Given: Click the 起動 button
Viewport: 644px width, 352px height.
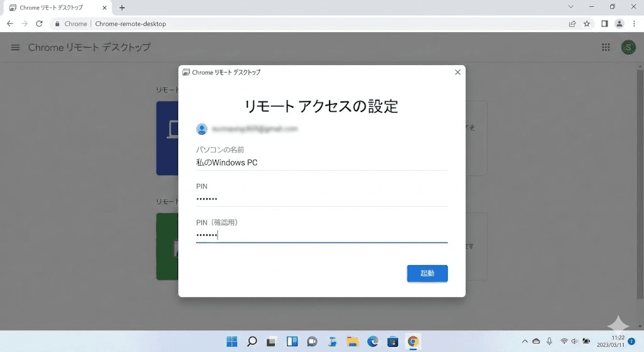Looking at the screenshot, I should (427, 273).
